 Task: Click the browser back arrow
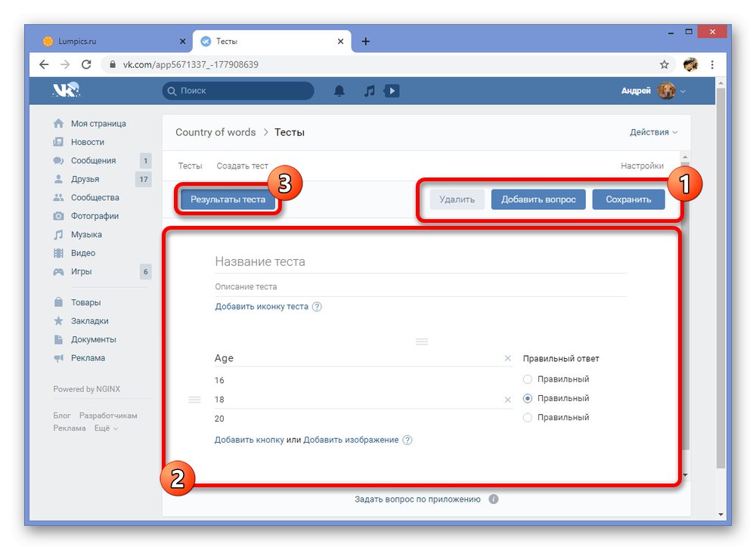[44, 64]
